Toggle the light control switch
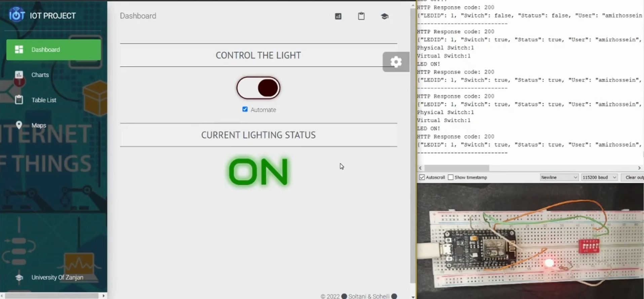 pos(258,88)
